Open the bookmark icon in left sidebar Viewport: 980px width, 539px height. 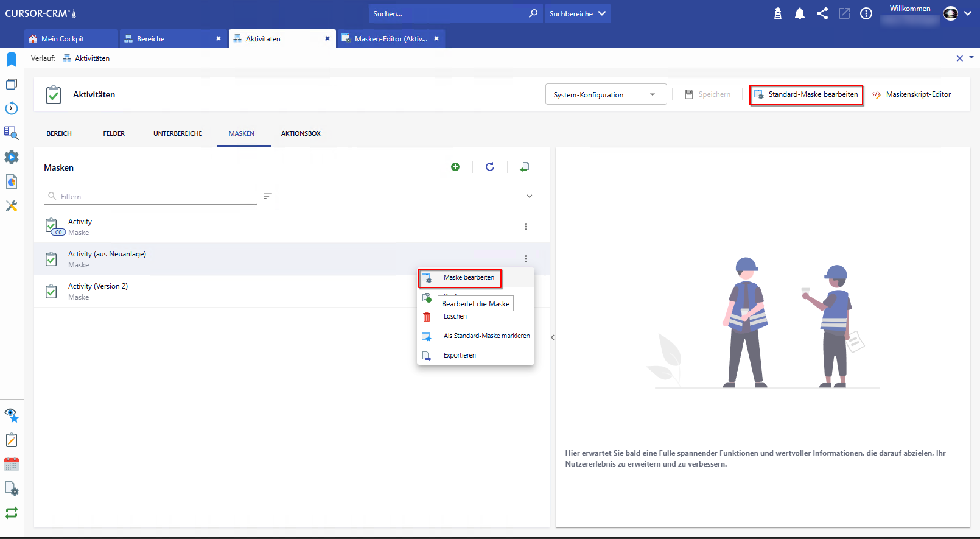(12, 59)
